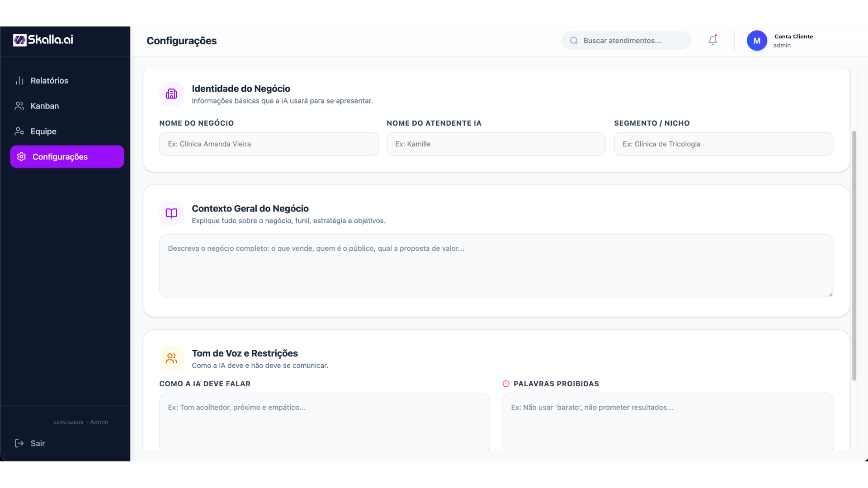Click the Identidade do Negócio heading
The image size is (868, 488).
241,89
